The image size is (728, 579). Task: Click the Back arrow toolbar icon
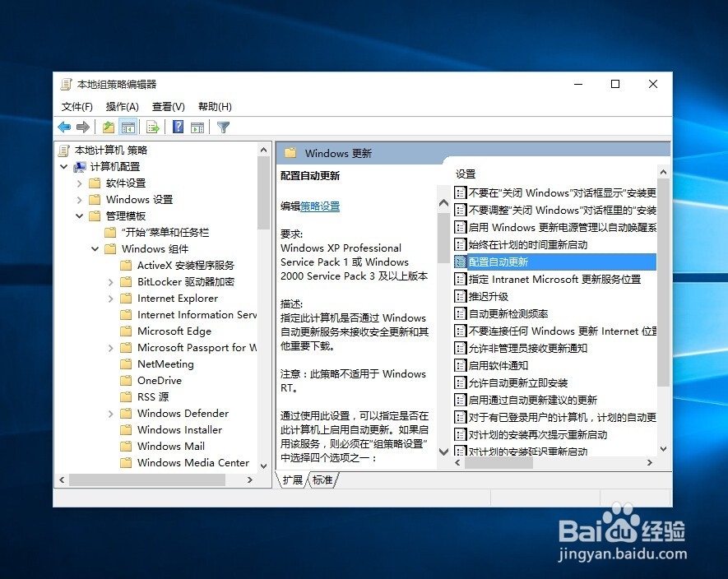(64, 127)
